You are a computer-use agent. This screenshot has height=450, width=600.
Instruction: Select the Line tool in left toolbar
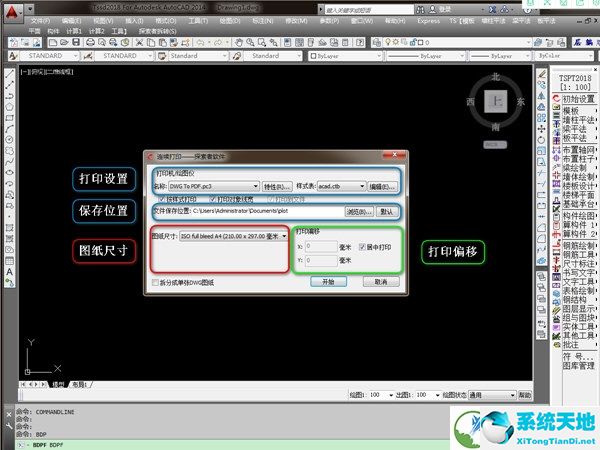click(10, 74)
